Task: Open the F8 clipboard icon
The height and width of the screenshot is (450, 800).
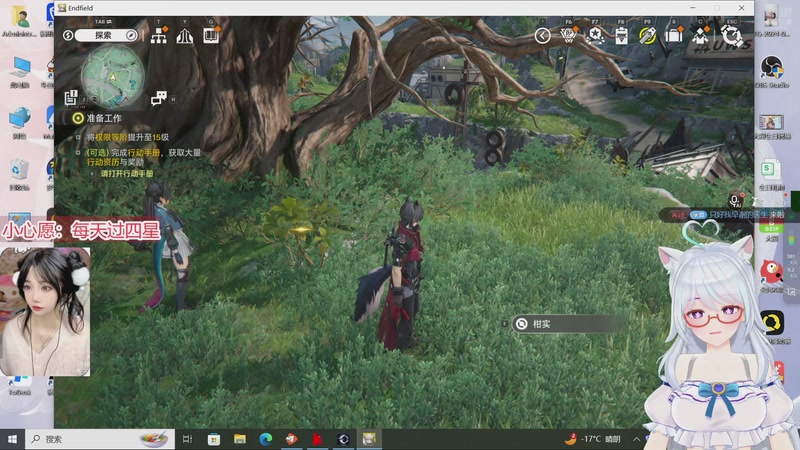Action: point(621,36)
